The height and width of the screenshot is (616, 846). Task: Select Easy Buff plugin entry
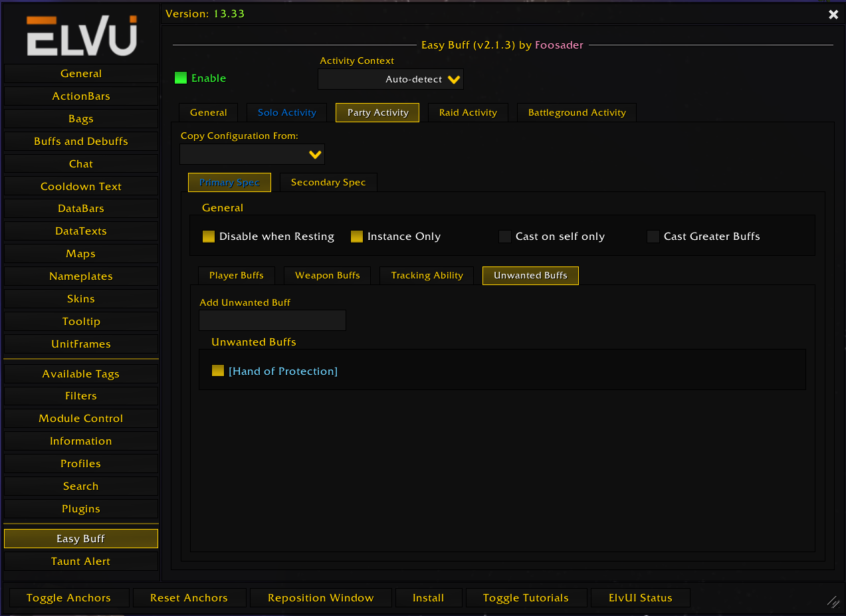[81, 539]
